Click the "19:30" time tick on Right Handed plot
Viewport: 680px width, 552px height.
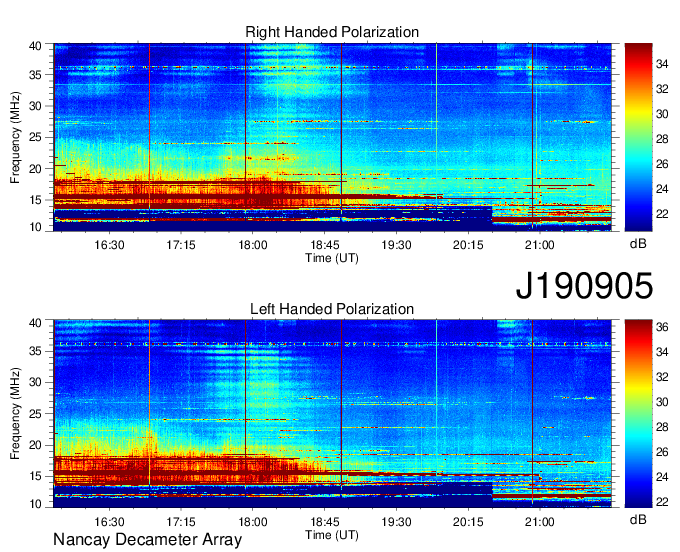[396, 245]
